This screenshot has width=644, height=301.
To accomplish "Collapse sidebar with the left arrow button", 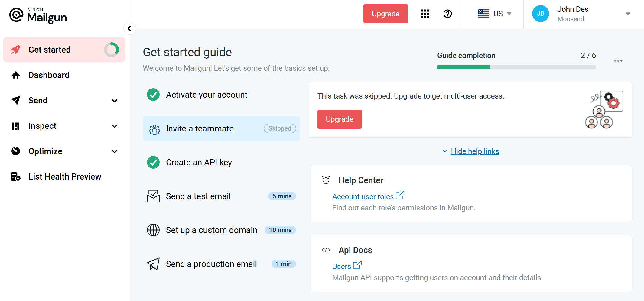I will [x=129, y=28].
